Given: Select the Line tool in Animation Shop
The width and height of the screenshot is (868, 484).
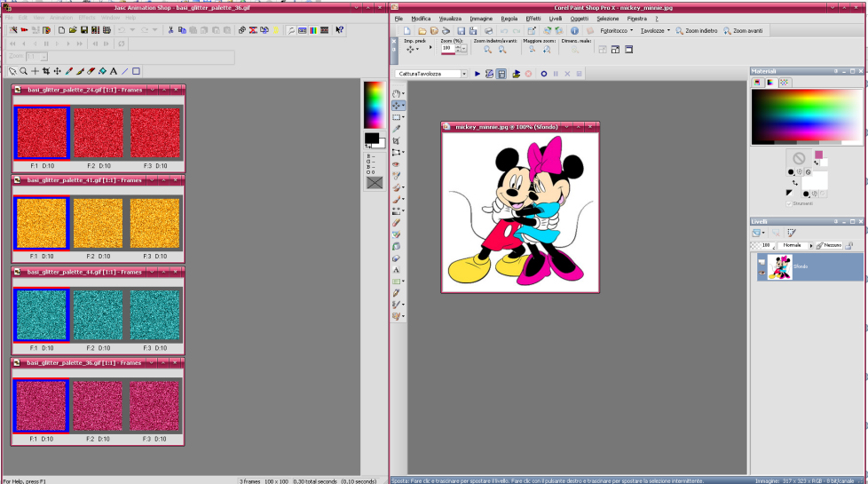Looking at the screenshot, I should point(124,71).
